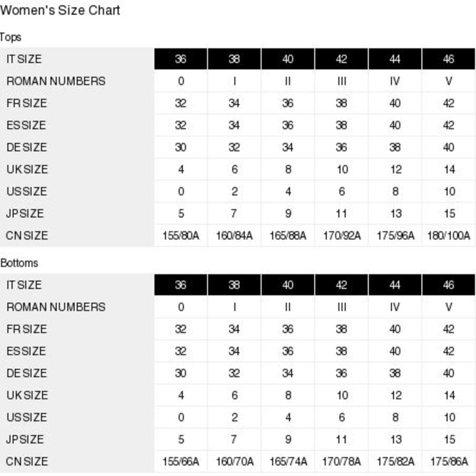Select Tops CN size 155/80A cell
Viewport: 476px width, 476px height.
point(180,236)
